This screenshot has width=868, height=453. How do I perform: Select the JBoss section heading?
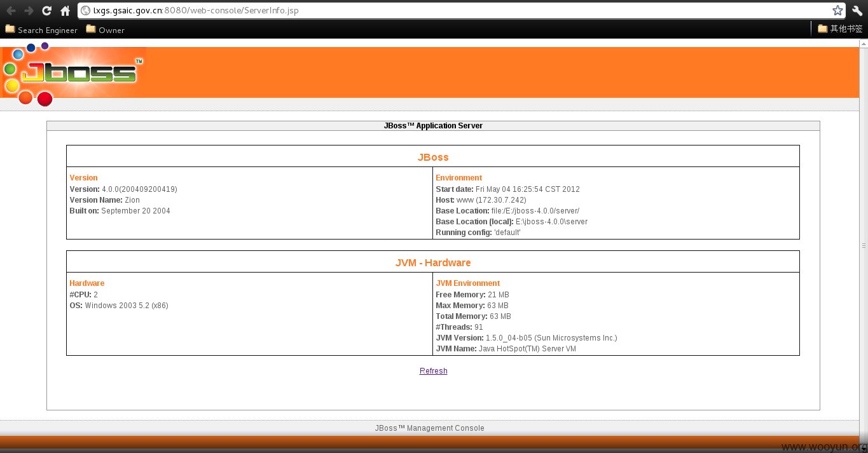pos(433,157)
